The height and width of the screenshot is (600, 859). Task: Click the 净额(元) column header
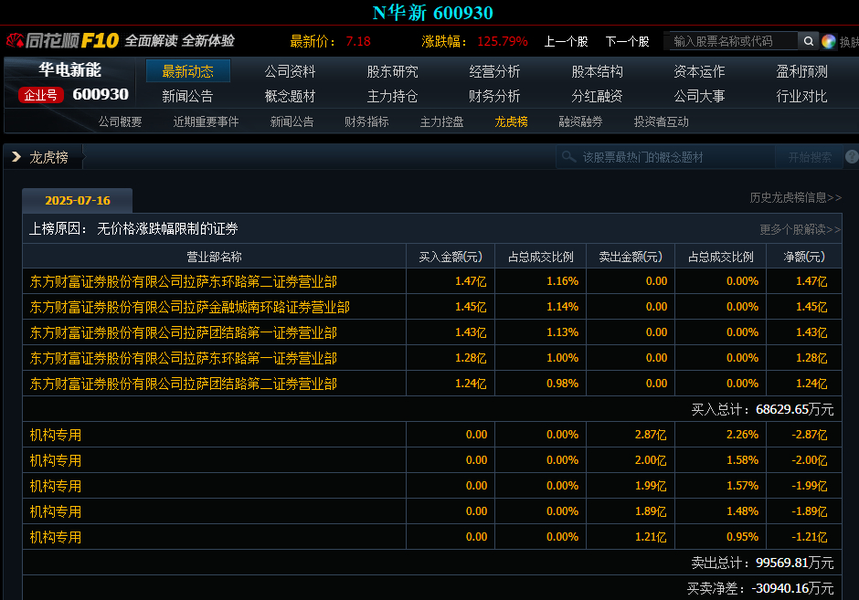pyautogui.click(x=804, y=256)
